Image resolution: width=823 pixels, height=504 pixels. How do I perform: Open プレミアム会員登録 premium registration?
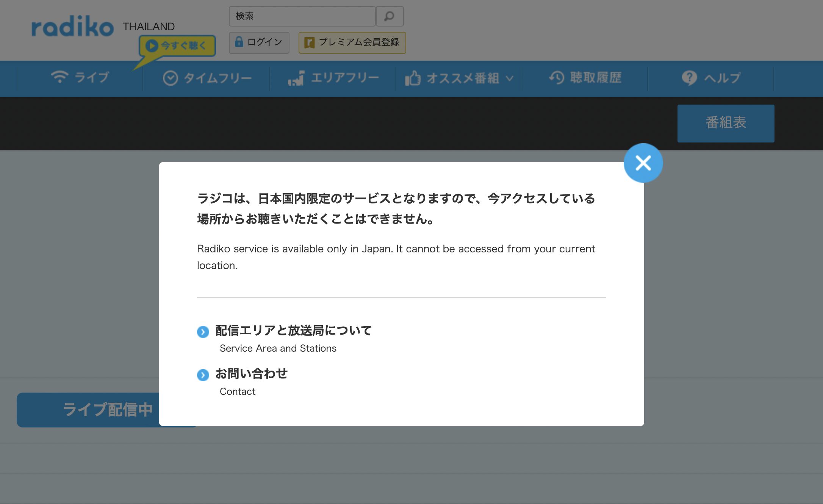pyautogui.click(x=352, y=42)
